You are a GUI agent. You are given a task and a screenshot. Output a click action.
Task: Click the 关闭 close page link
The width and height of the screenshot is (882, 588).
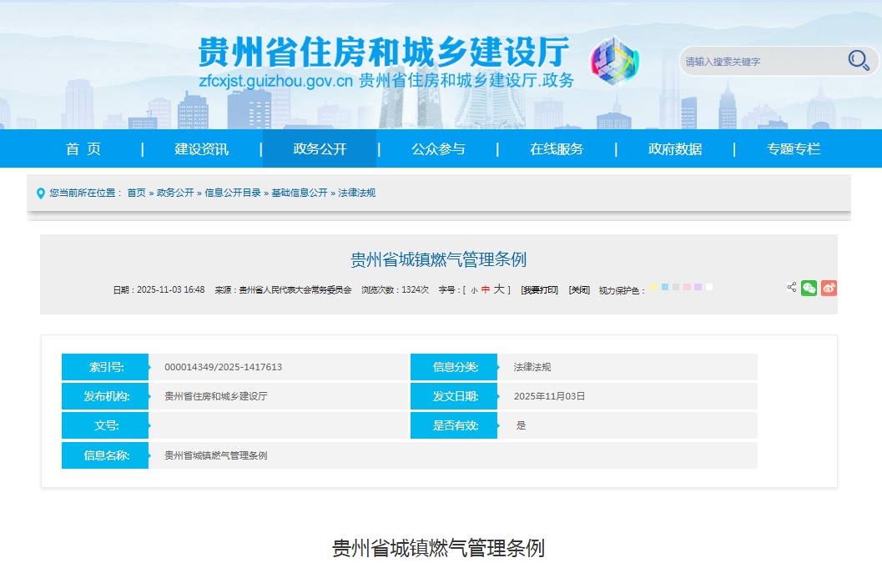pos(579,290)
